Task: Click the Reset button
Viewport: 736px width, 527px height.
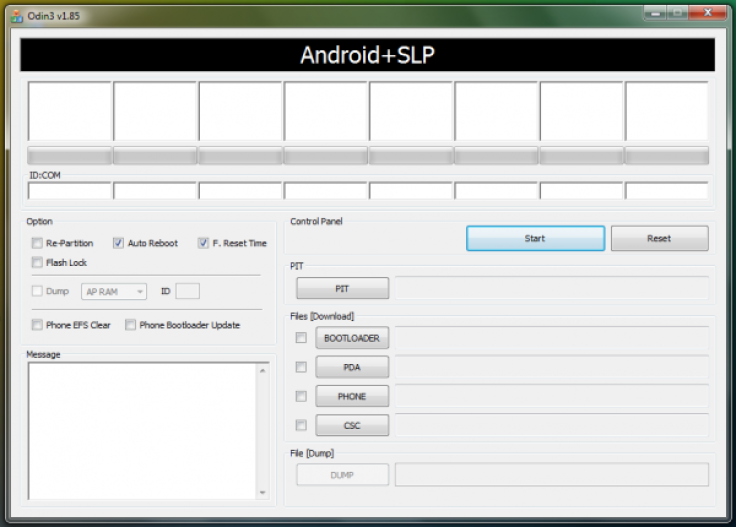Action: pos(659,238)
